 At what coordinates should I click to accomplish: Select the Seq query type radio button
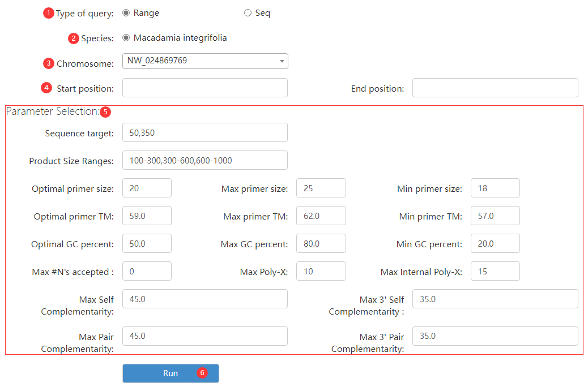[248, 13]
